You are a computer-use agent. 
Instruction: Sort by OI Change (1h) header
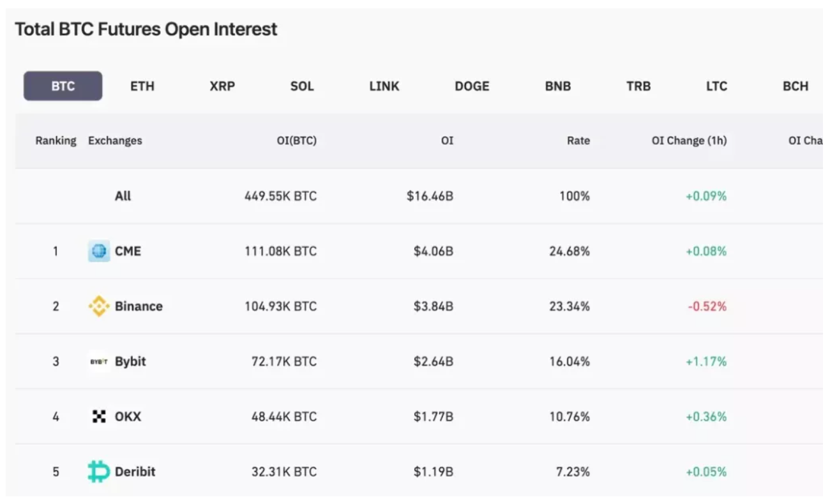pyautogui.click(x=689, y=140)
